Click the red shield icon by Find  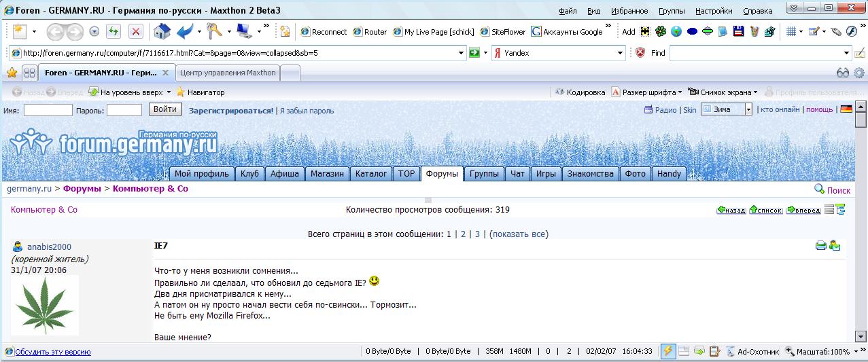point(640,52)
